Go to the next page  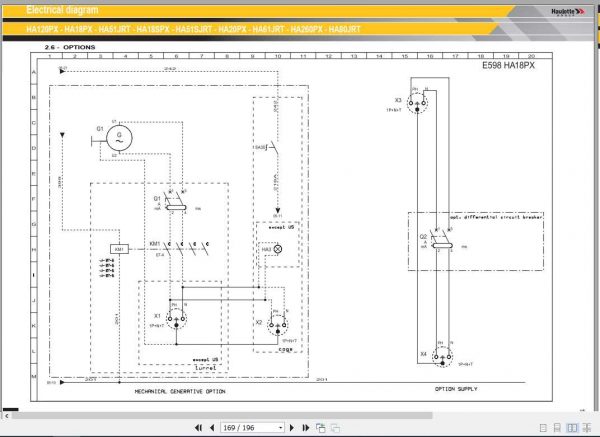click(x=292, y=428)
